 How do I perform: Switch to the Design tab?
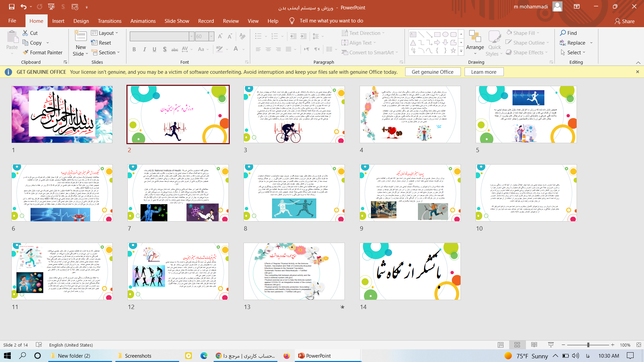click(x=81, y=21)
